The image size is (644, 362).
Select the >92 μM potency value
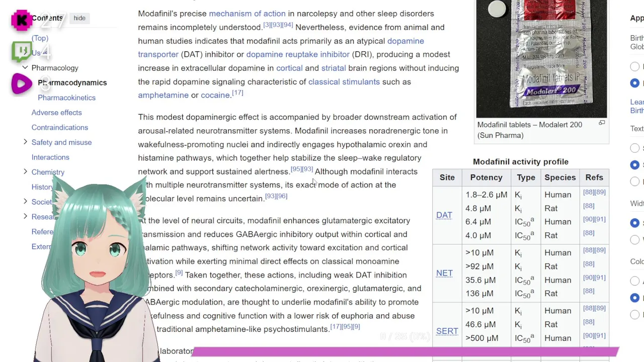[479, 266]
